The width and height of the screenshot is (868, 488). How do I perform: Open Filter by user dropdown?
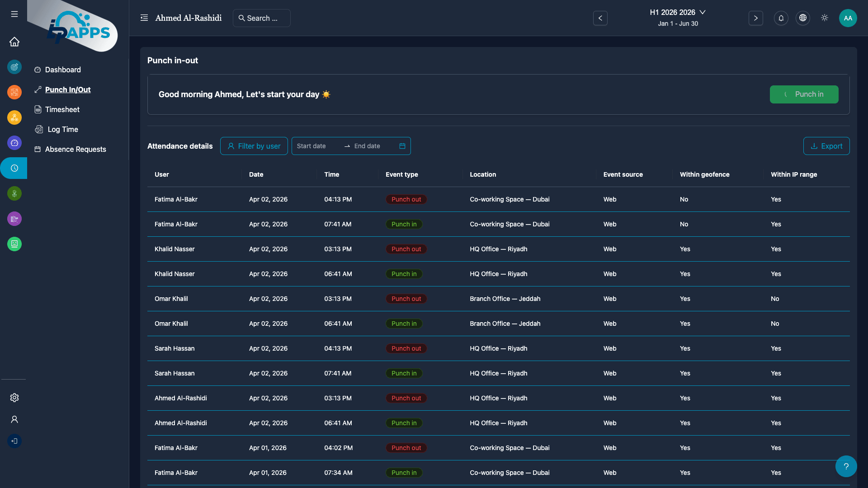254,146
